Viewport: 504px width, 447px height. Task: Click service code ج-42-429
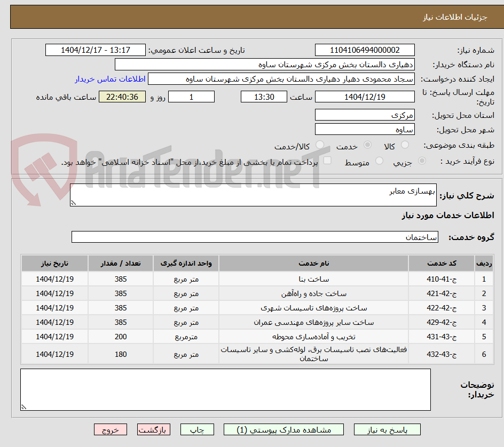pos(442,322)
